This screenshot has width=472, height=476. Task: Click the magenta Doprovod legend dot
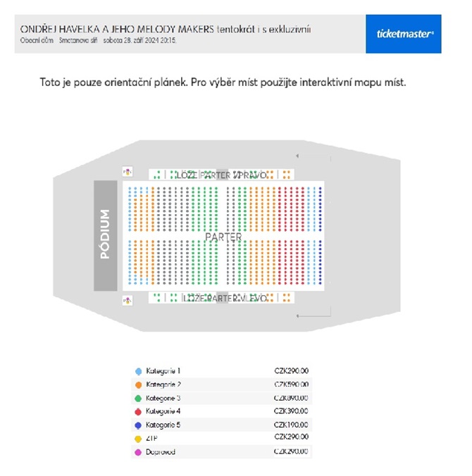click(x=138, y=452)
